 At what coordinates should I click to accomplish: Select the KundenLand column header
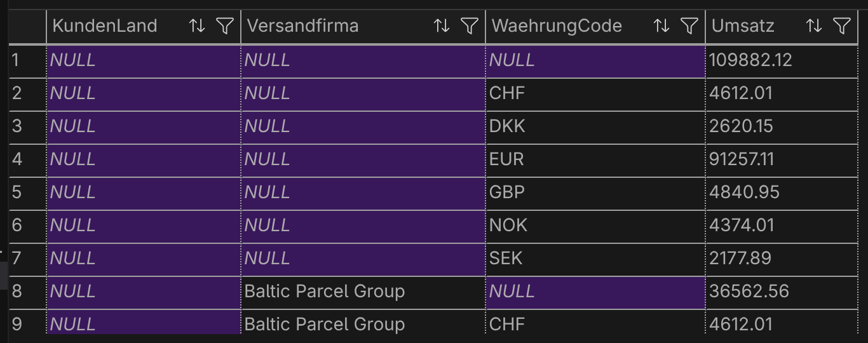(105, 26)
